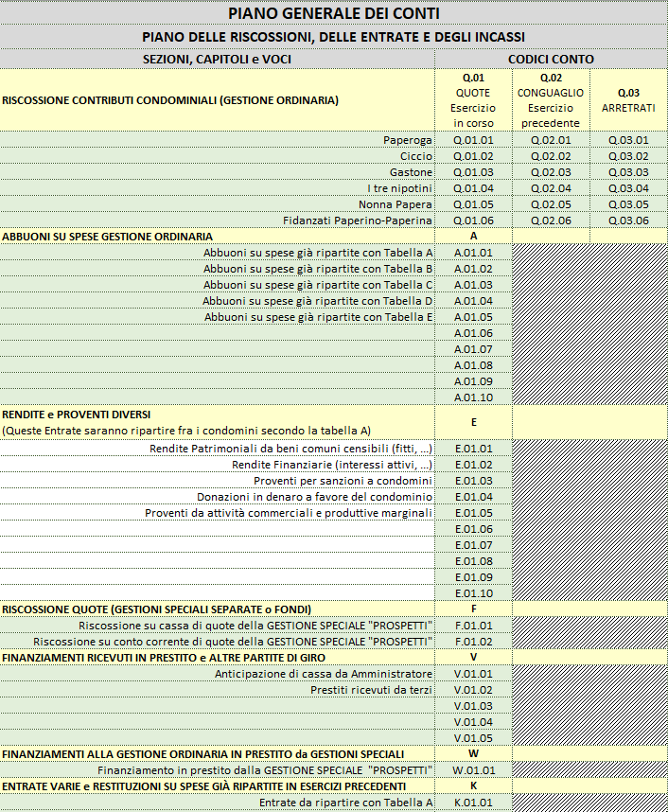Click the section code cell V

473,657
